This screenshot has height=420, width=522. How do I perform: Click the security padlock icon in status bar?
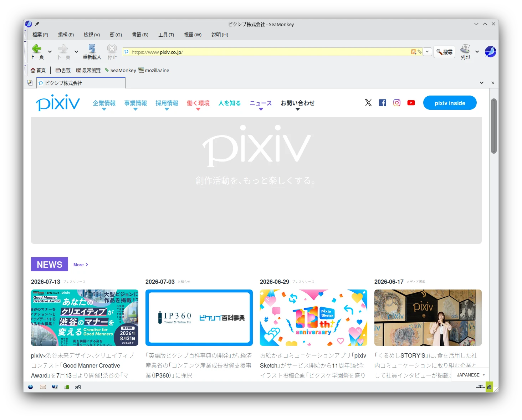pyautogui.click(x=489, y=387)
